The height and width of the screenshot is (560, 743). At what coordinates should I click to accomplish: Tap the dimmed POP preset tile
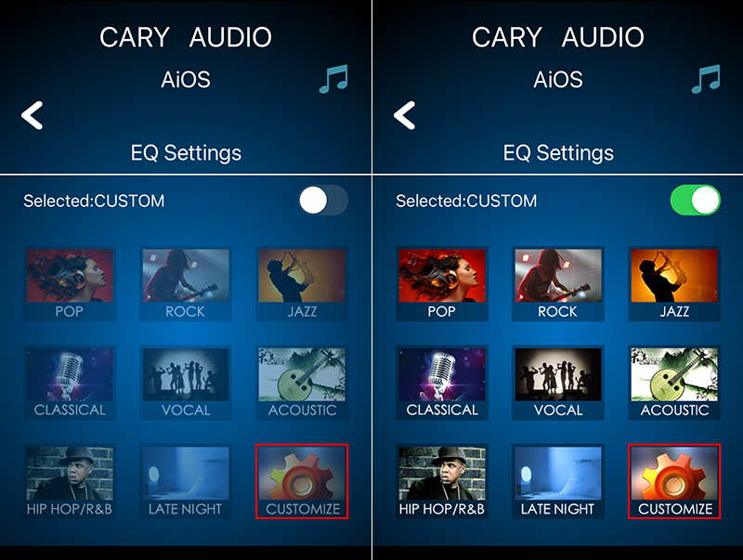click(70, 284)
